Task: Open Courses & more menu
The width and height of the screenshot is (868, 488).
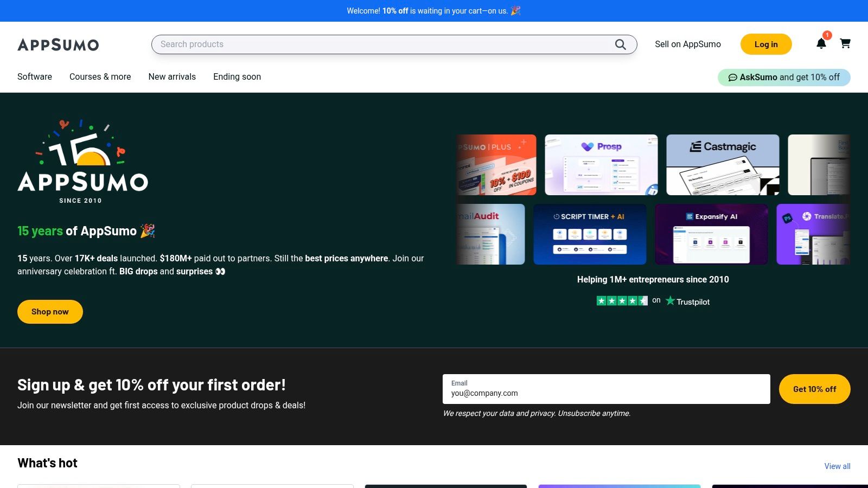Action: [x=100, y=76]
